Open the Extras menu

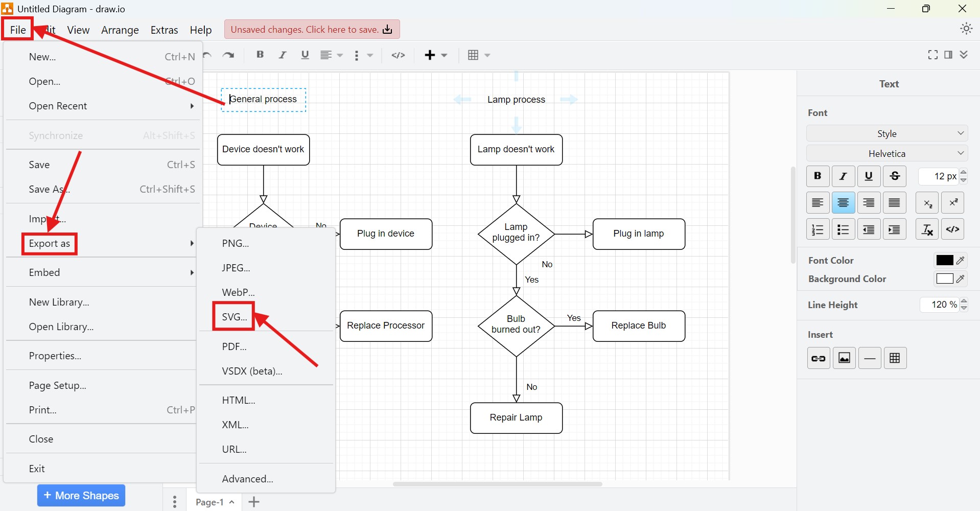tap(164, 30)
